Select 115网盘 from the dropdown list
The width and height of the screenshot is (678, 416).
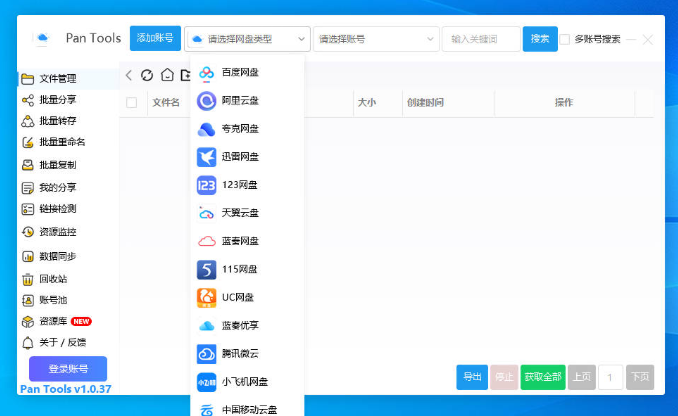(247, 269)
